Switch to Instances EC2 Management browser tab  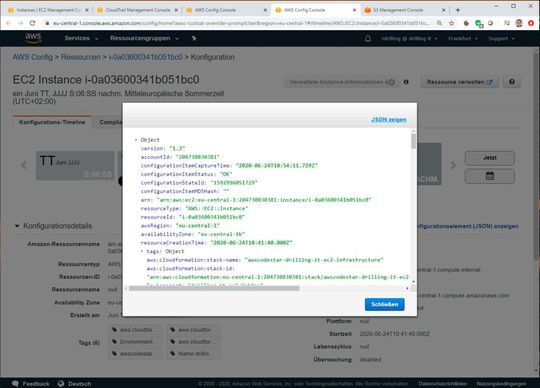point(48,10)
